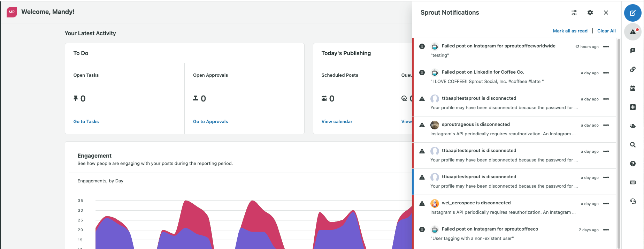The width and height of the screenshot is (644, 249).
Task: Open the calendar icon in right sidebar
Action: coord(633,88)
